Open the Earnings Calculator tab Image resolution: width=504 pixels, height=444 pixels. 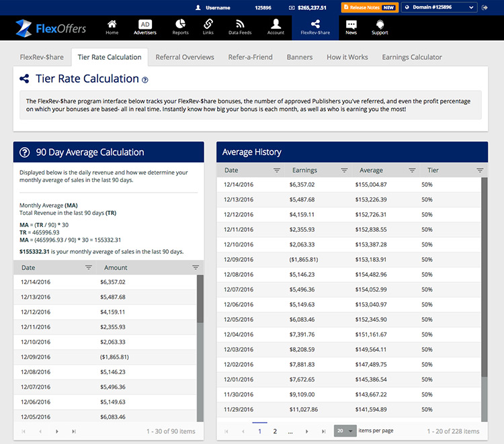[x=412, y=57]
